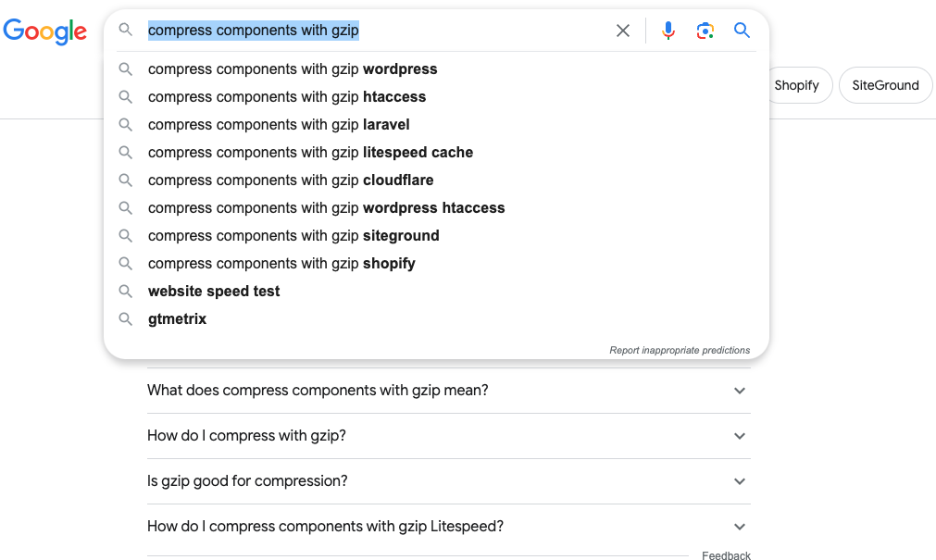Click the blue magnifier search button
936x560 pixels.
pos(742,30)
